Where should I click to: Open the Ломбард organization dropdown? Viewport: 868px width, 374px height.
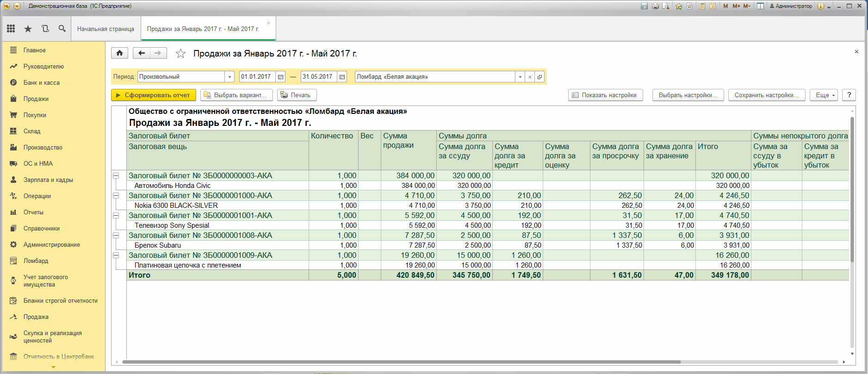tap(520, 77)
